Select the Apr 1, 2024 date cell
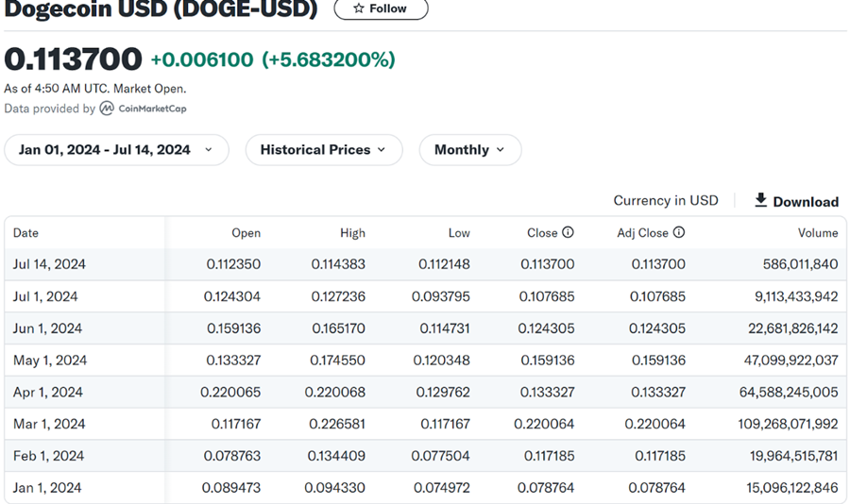This screenshot has height=504, width=850. click(48, 393)
